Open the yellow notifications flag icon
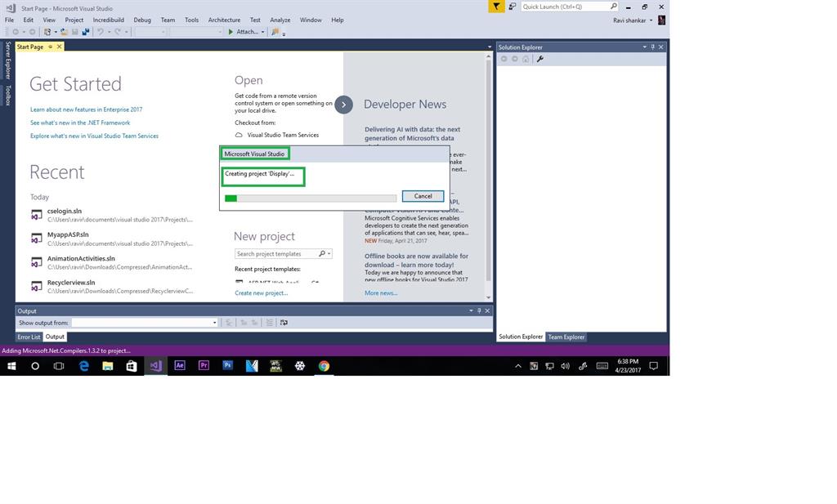Screen dimensions: 837x504 pyautogui.click(x=496, y=7)
